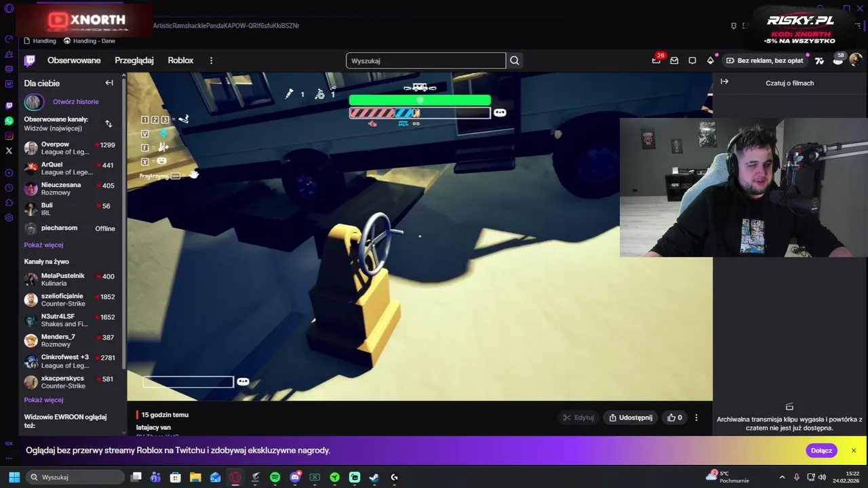Viewport: 868px width, 488px height.
Task: Open the Obserwowane tab
Action: coord(74,60)
